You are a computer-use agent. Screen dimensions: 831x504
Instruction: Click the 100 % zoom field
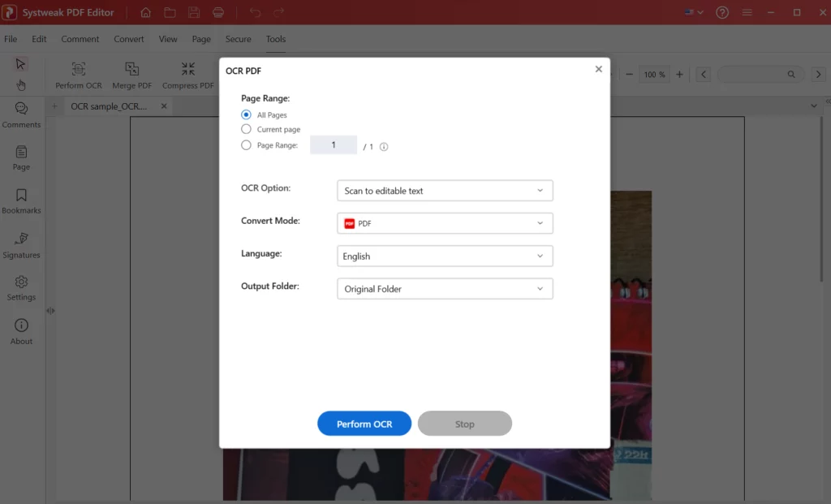pyautogui.click(x=655, y=74)
